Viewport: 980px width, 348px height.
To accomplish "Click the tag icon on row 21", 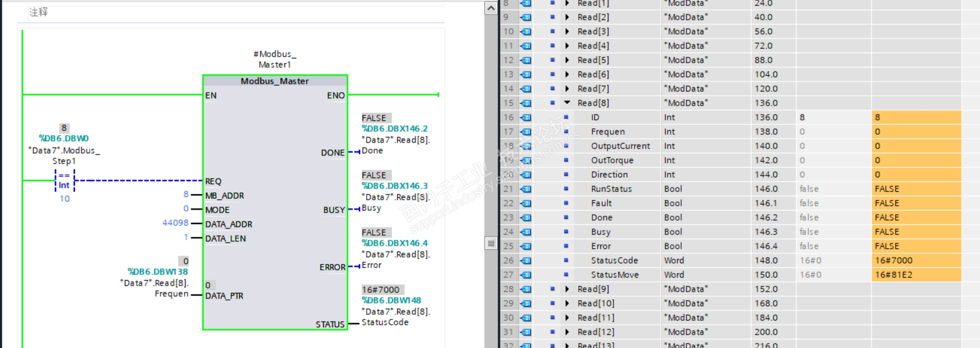I will [x=526, y=189].
